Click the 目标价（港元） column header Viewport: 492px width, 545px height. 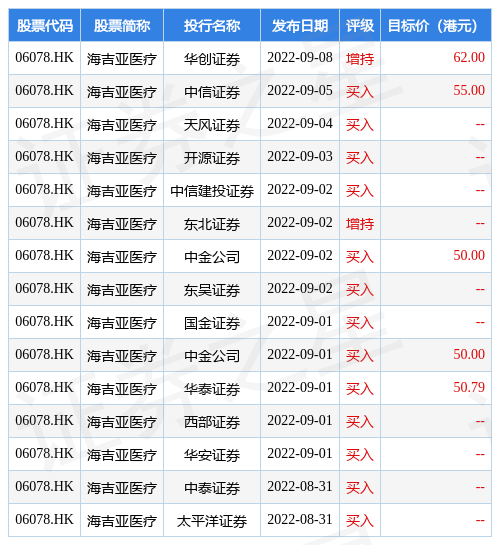coord(436,26)
